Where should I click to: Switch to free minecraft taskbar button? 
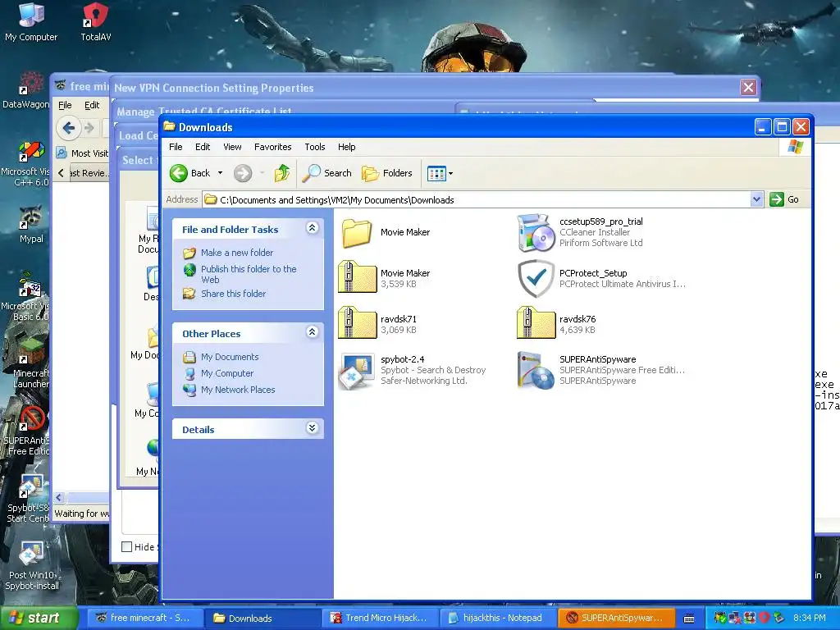[144, 618]
